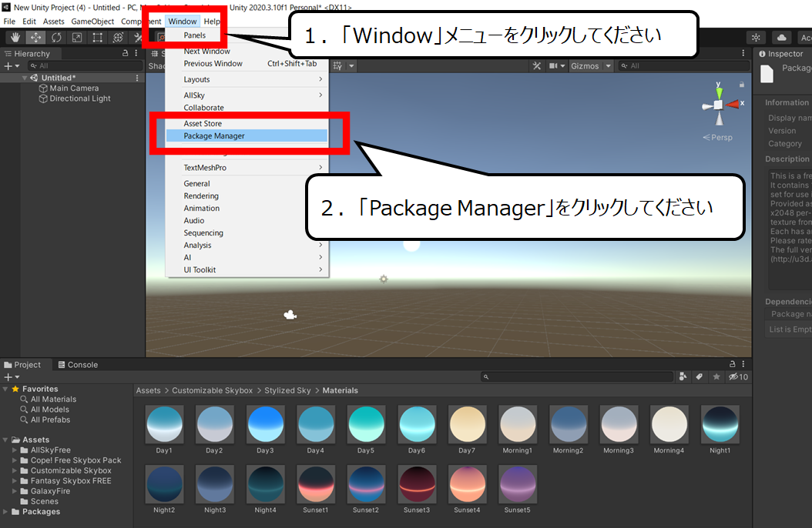Click Search by Type icon in Project
Viewport: 812px width, 528px height.
click(683, 376)
